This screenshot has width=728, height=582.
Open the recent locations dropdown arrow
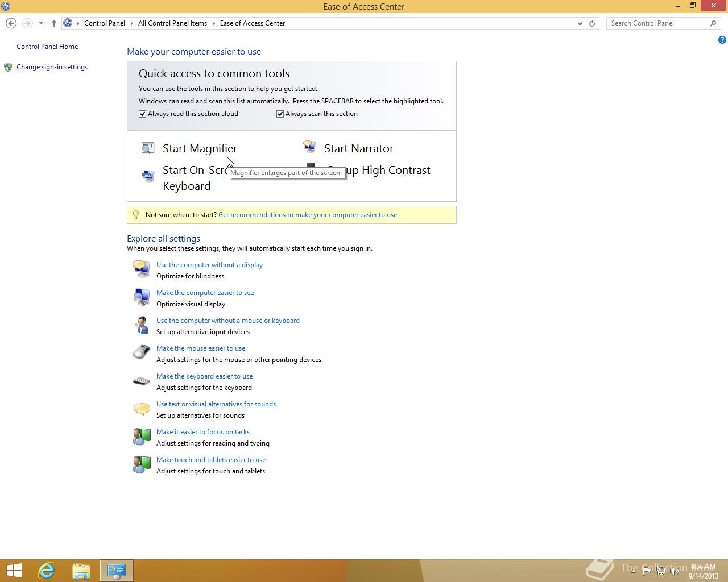tap(41, 23)
